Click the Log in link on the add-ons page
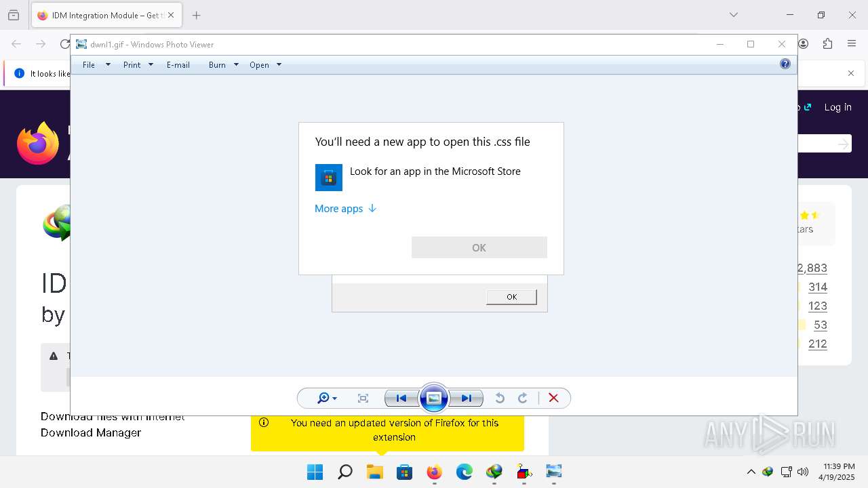This screenshot has height=488, width=868. (837, 107)
